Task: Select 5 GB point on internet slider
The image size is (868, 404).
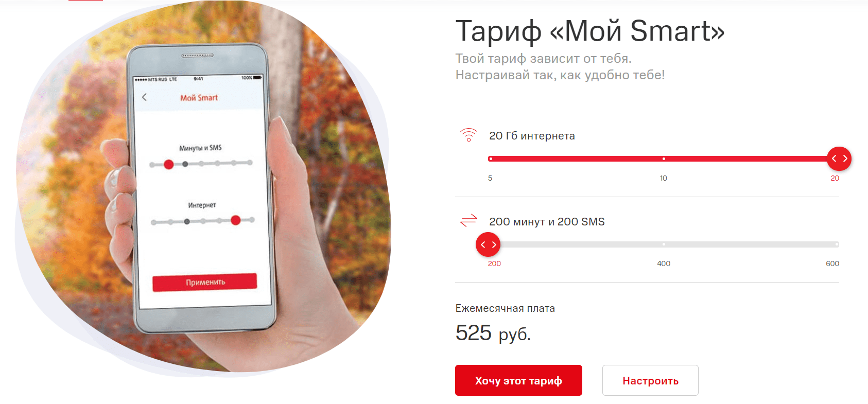Action: pos(491,159)
